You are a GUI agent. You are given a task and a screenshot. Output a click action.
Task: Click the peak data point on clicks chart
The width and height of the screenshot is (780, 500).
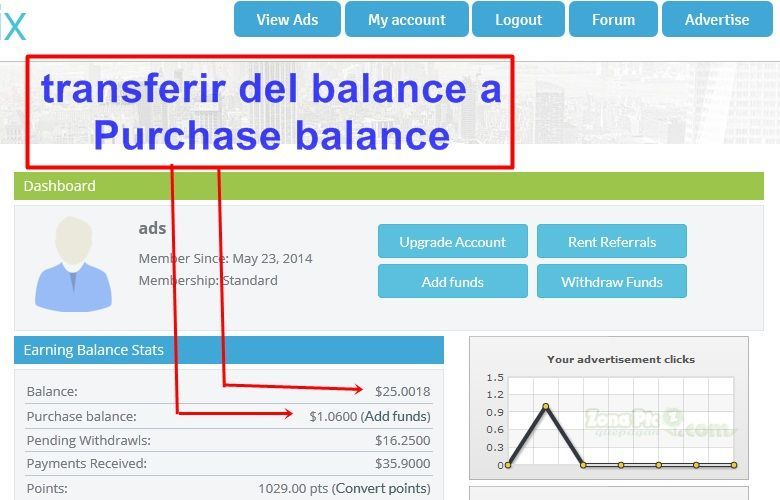546,406
